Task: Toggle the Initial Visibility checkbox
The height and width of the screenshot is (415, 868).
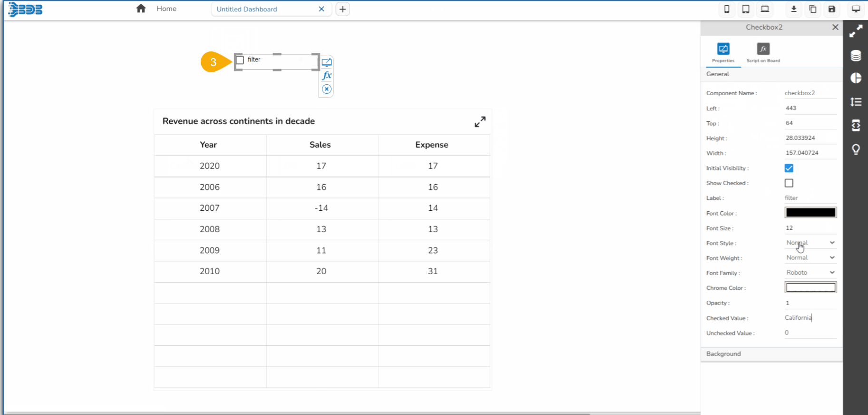Action: tap(789, 168)
